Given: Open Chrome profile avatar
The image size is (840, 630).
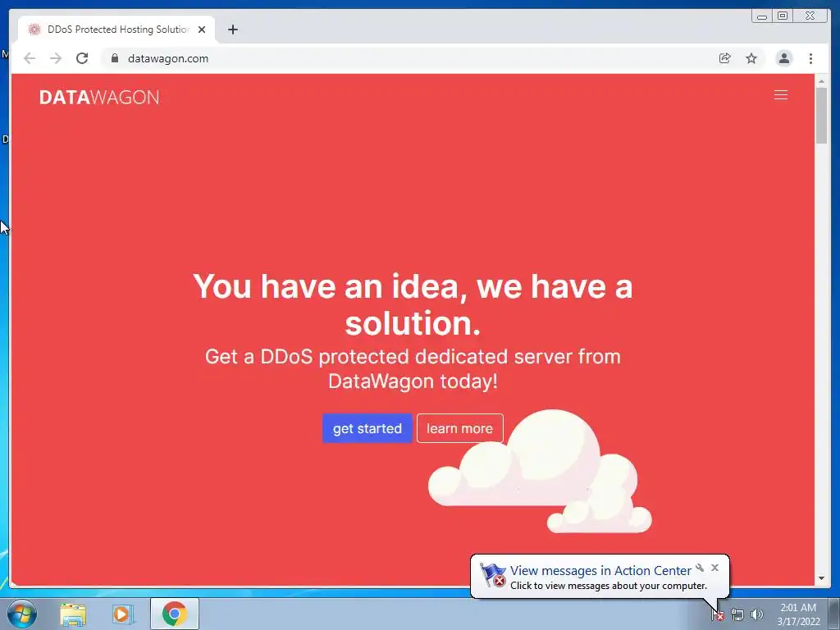Looking at the screenshot, I should [783, 58].
